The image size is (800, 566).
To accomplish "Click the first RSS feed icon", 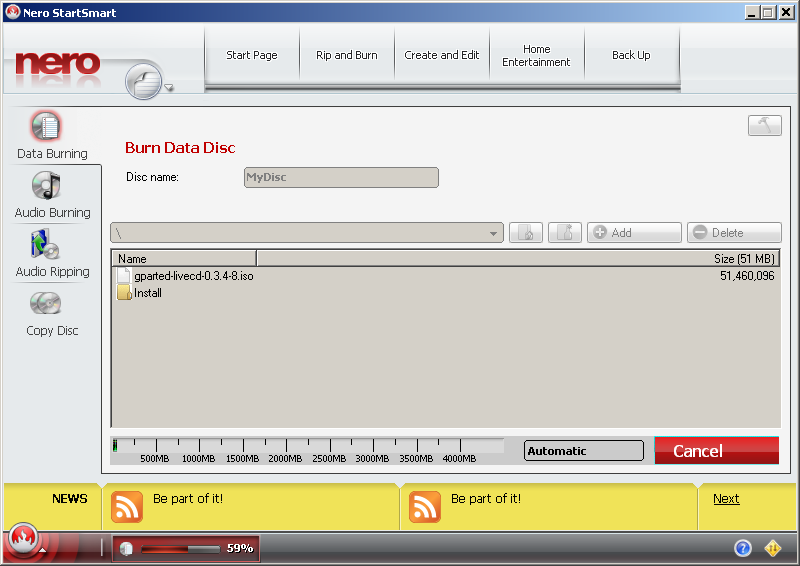I will [127, 507].
